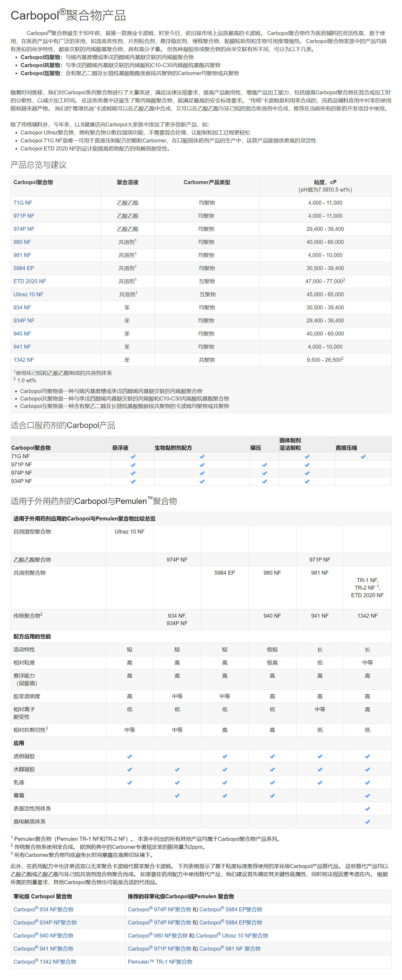The height and width of the screenshot is (980, 402).
Task: Click the 乳液 checkmark under 980 NF column
Action: [x=272, y=783]
